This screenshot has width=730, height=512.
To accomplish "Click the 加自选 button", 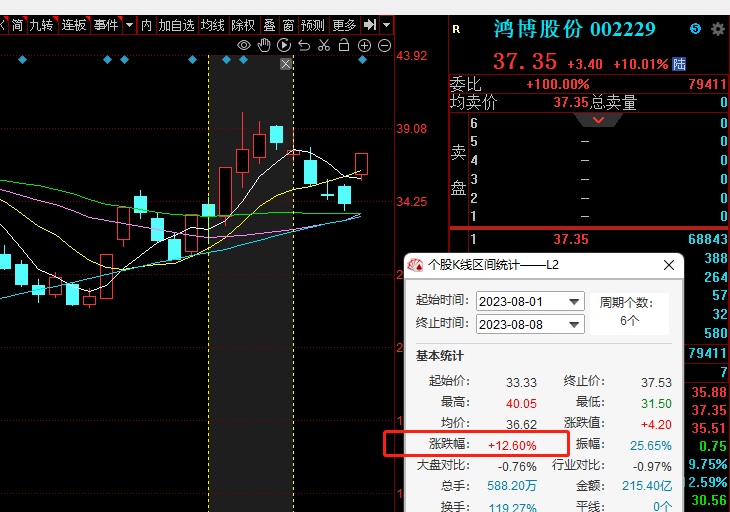I will 177,25.
